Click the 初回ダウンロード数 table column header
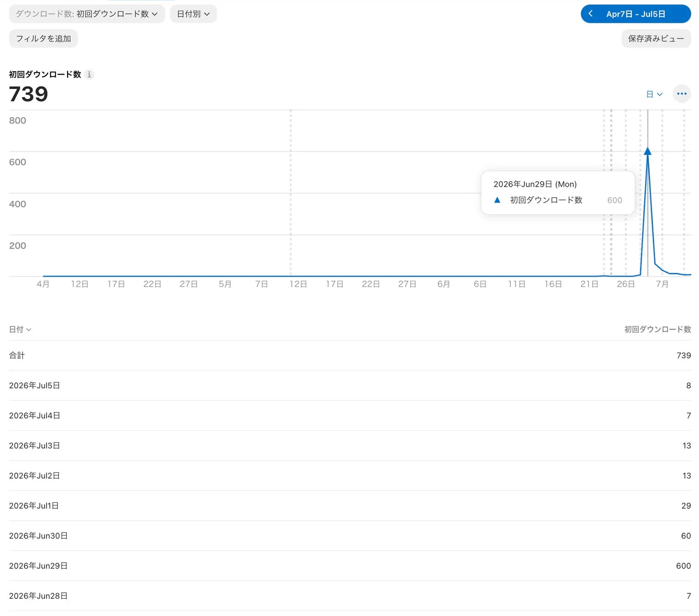 657,329
